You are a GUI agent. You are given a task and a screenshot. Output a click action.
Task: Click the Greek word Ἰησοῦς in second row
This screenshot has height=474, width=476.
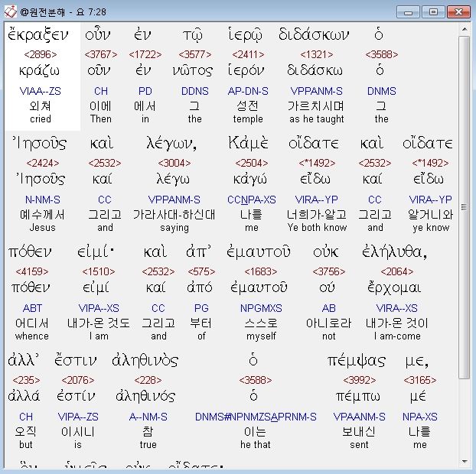click(40, 143)
